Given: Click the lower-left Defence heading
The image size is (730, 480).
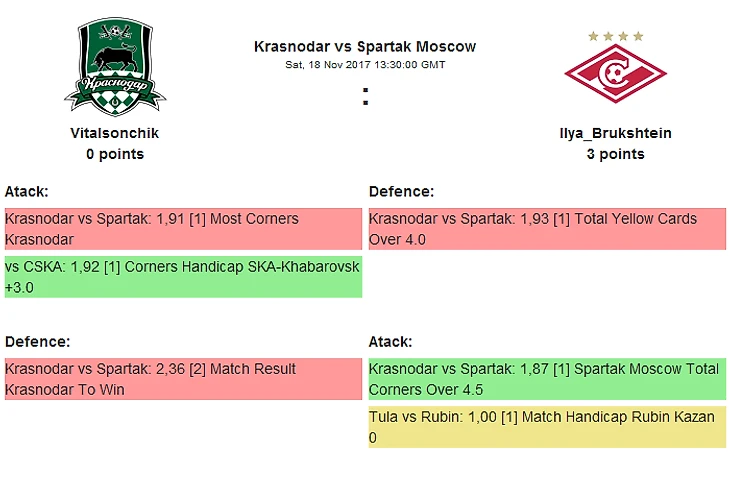Looking at the screenshot, I should tap(38, 342).
